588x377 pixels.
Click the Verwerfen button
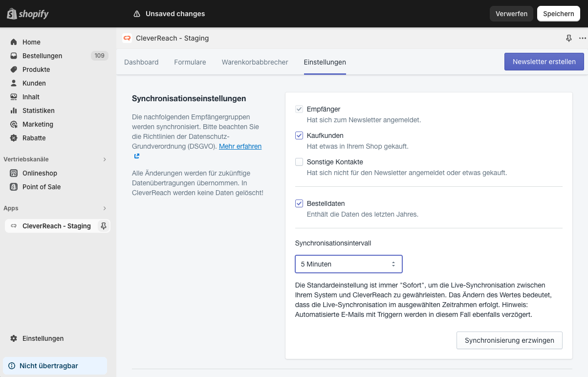pos(511,14)
